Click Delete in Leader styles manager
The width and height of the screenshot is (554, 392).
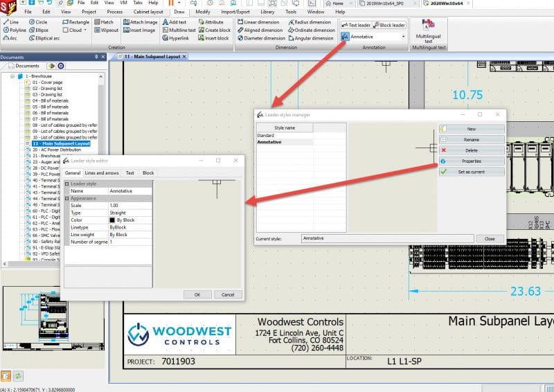click(x=472, y=150)
